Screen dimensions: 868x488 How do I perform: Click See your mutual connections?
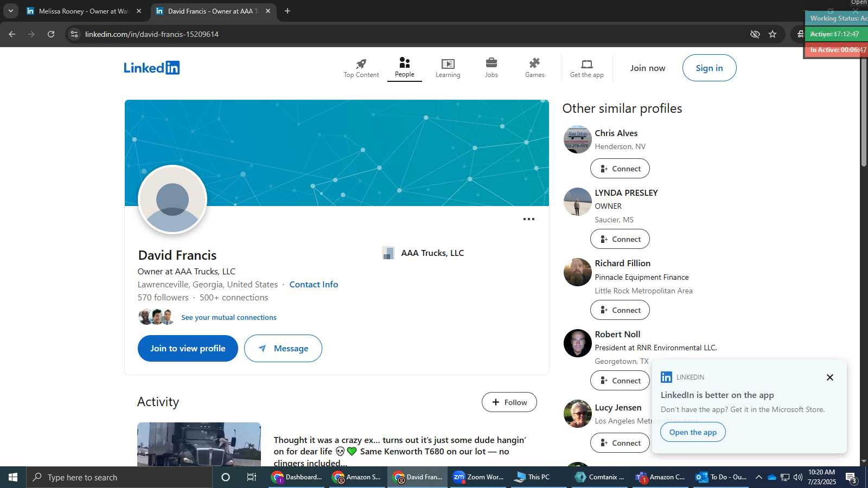pyautogui.click(x=228, y=317)
